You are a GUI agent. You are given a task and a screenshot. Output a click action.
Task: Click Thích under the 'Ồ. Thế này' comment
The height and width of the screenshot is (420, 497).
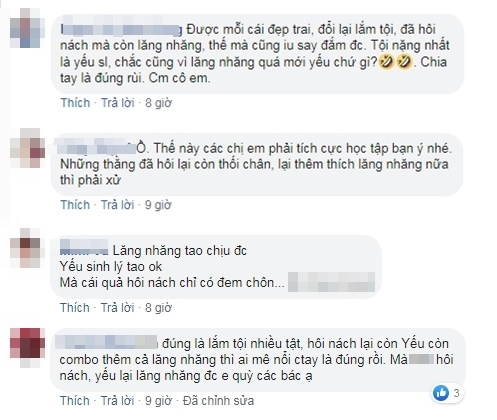coord(75,205)
